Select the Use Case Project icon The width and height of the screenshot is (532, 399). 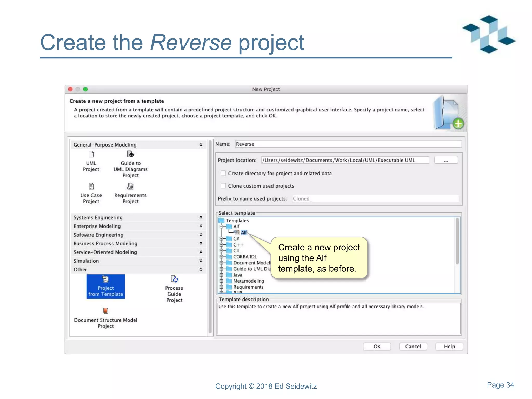[91, 186]
